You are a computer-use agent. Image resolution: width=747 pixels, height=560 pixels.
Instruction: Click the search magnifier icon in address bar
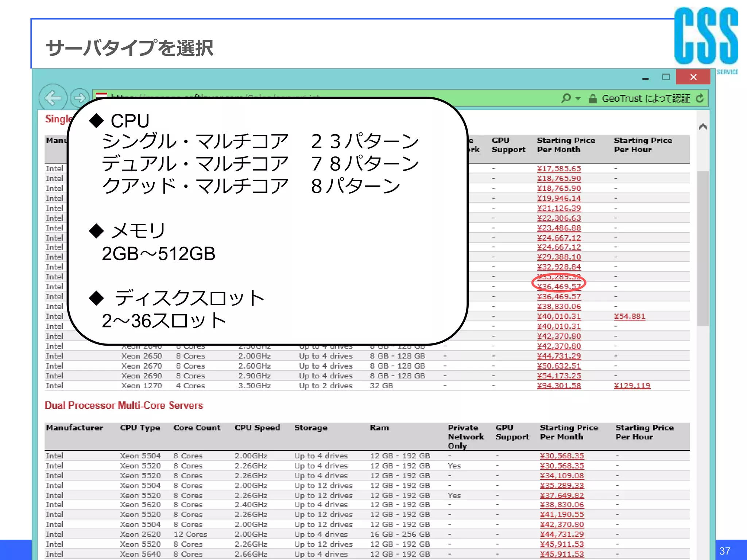pos(566,98)
